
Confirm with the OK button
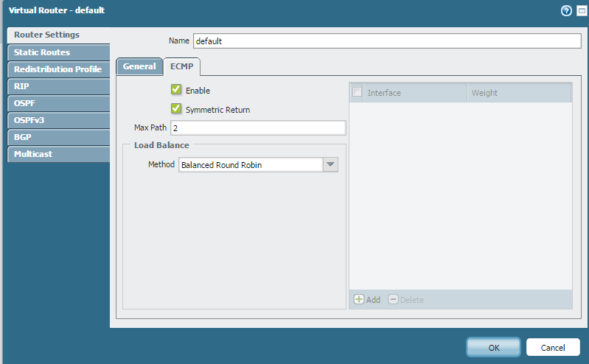494,348
